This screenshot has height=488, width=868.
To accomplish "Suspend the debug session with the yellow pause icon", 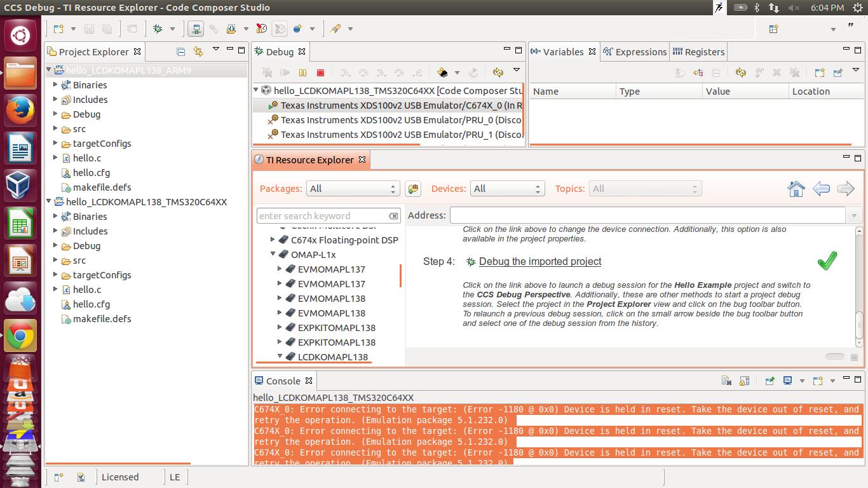I will pos(302,72).
